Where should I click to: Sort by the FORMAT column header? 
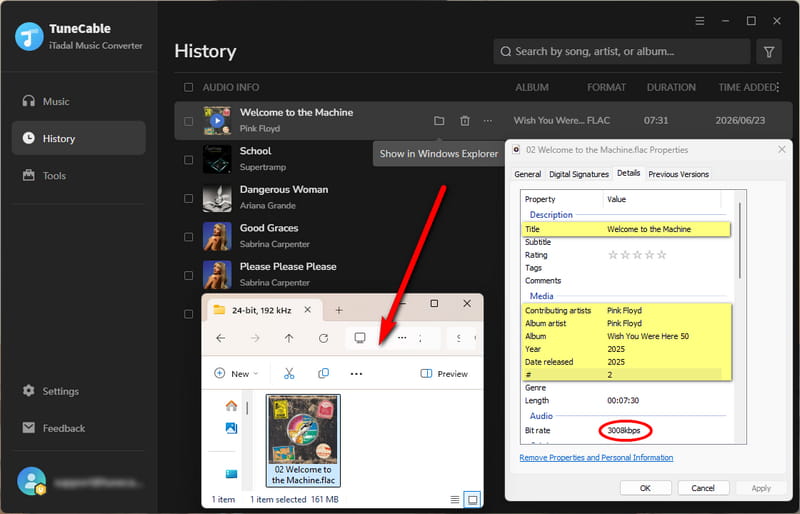point(606,87)
